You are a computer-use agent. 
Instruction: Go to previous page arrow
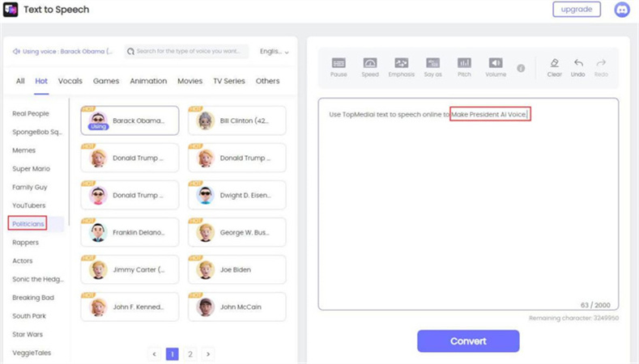click(154, 353)
